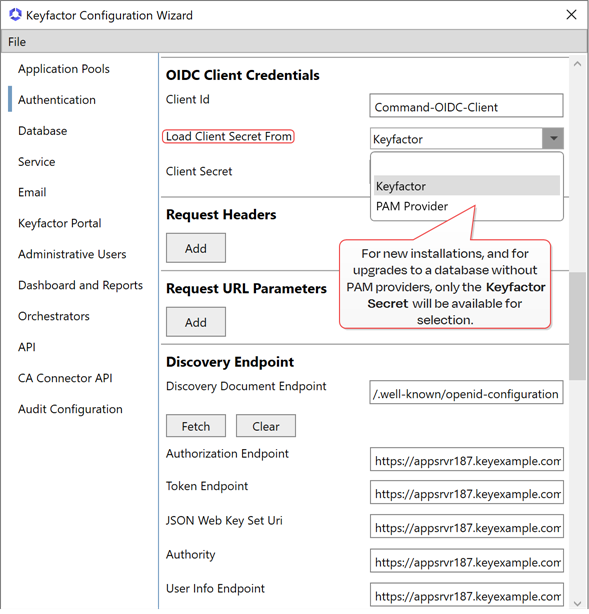
Task: Close the Keyfactor Configuration Wizard window
Action: (571, 15)
